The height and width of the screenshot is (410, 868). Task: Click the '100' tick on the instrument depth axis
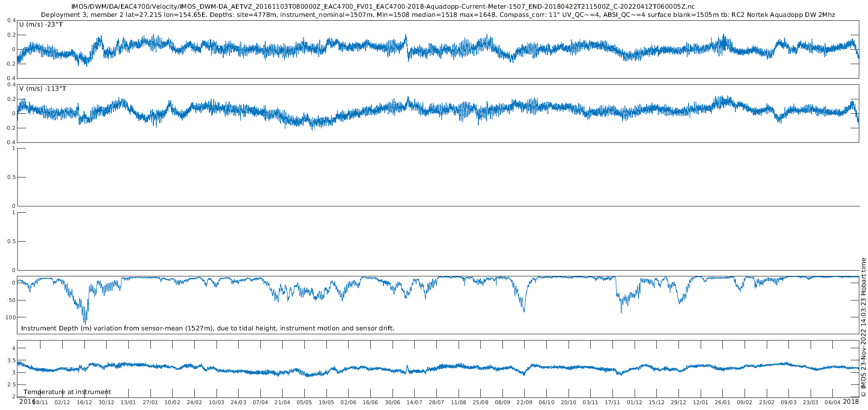[9, 317]
